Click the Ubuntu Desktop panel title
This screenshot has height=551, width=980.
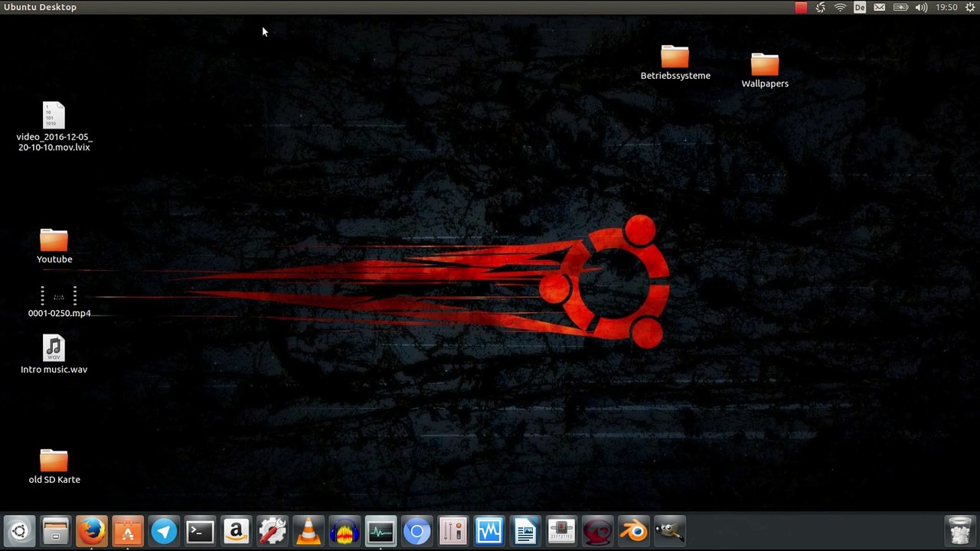click(40, 7)
